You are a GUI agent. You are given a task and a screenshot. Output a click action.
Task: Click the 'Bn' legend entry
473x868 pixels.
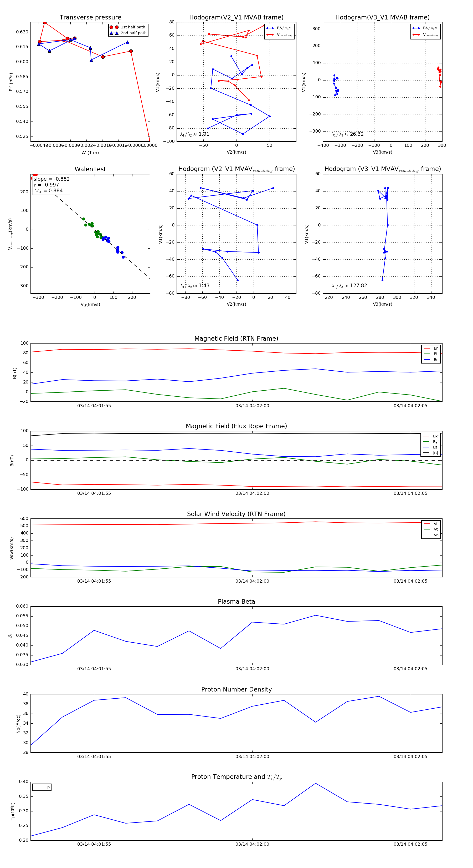coord(431,360)
